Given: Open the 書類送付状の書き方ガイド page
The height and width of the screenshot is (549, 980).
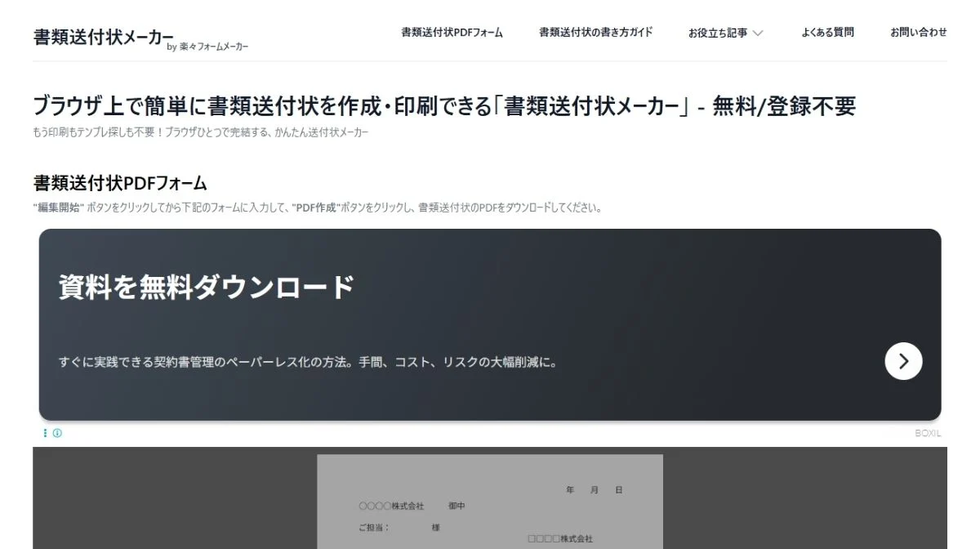Looking at the screenshot, I should (x=594, y=33).
